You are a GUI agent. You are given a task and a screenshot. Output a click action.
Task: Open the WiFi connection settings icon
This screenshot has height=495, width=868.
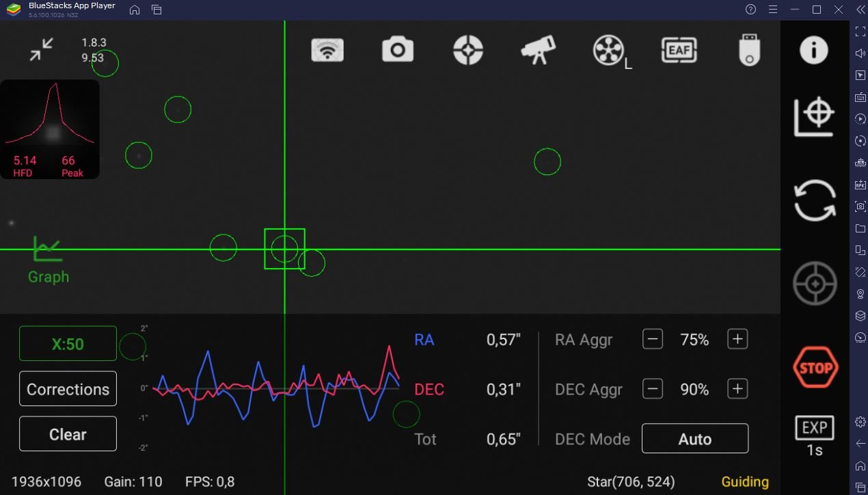click(327, 50)
